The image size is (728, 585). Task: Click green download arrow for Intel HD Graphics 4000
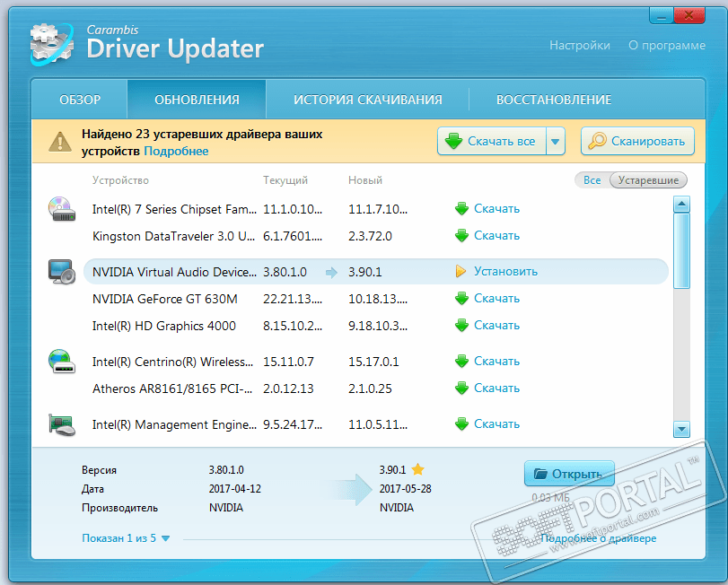click(x=461, y=325)
